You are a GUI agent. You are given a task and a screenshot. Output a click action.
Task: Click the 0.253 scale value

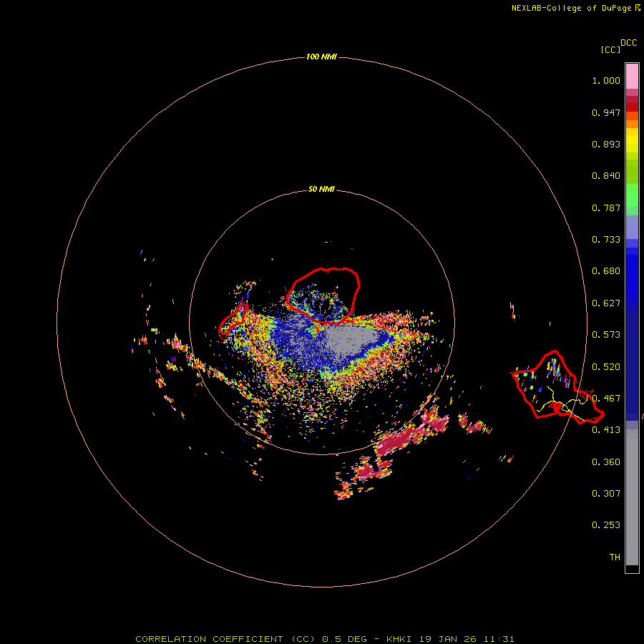pyautogui.click(x=606, y=525)
